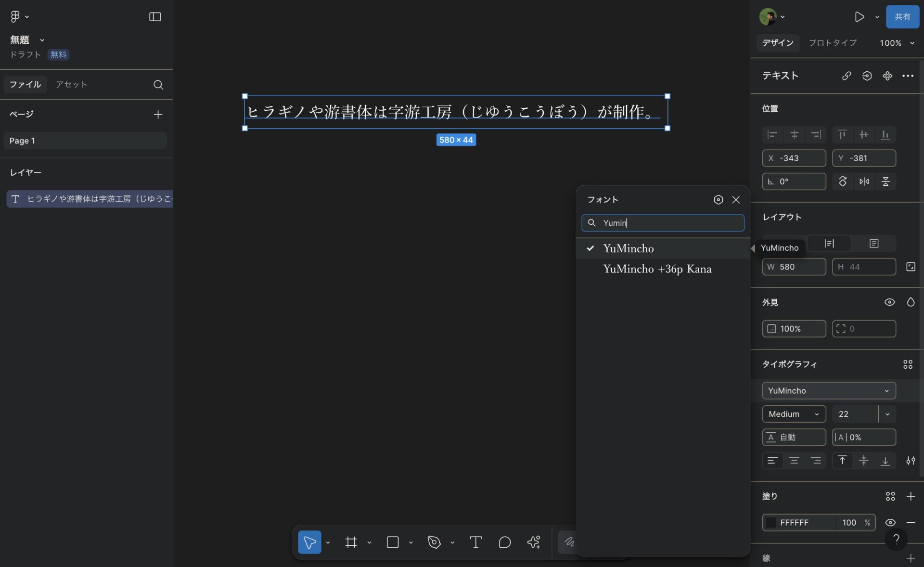Set text alignment to left

(x=772, y=461)
